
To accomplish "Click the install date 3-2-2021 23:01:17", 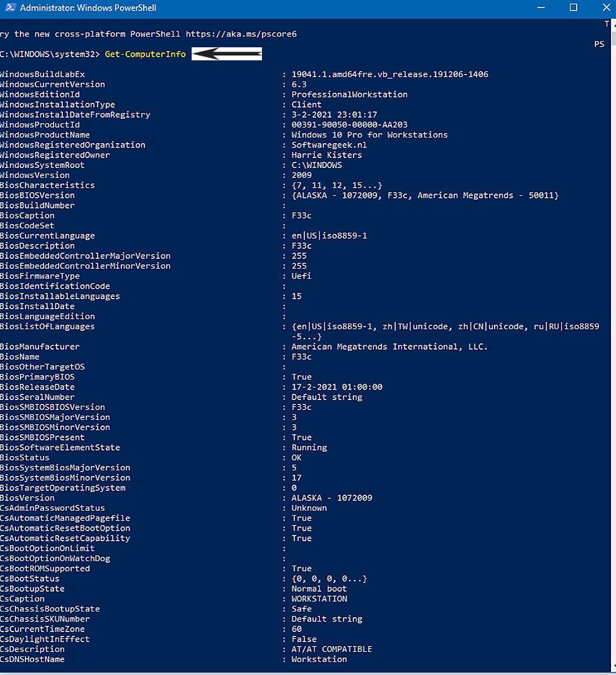I will (x=334, y=114).
